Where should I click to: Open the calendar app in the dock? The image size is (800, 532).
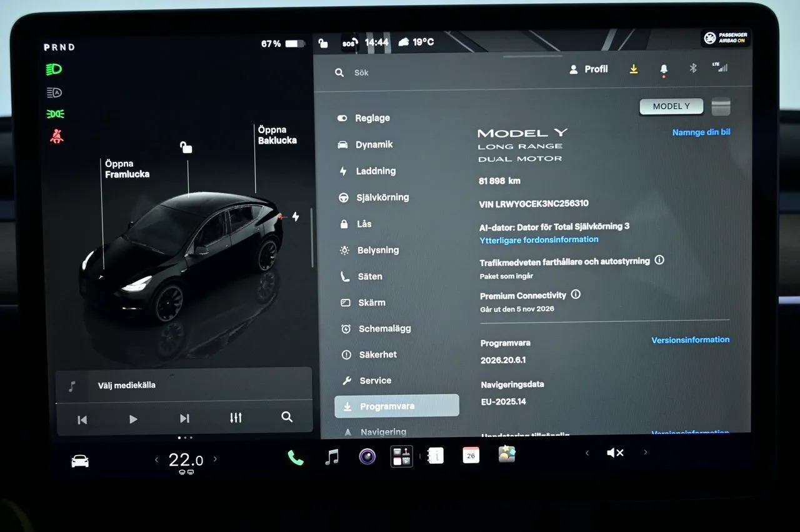point(471,455)
